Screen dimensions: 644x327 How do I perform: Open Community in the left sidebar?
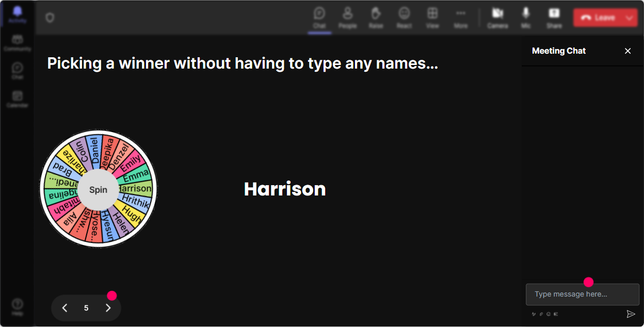(x=17, y=43)
